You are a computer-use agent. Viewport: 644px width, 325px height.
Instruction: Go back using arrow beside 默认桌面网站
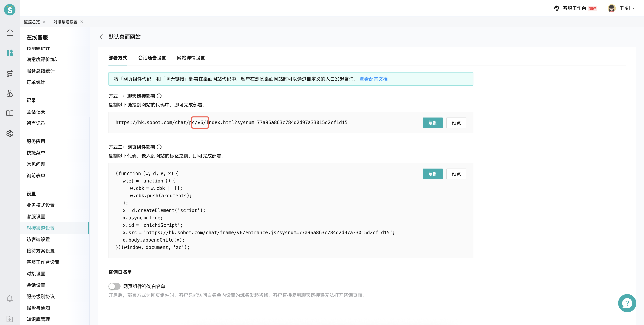click(101, 37)
